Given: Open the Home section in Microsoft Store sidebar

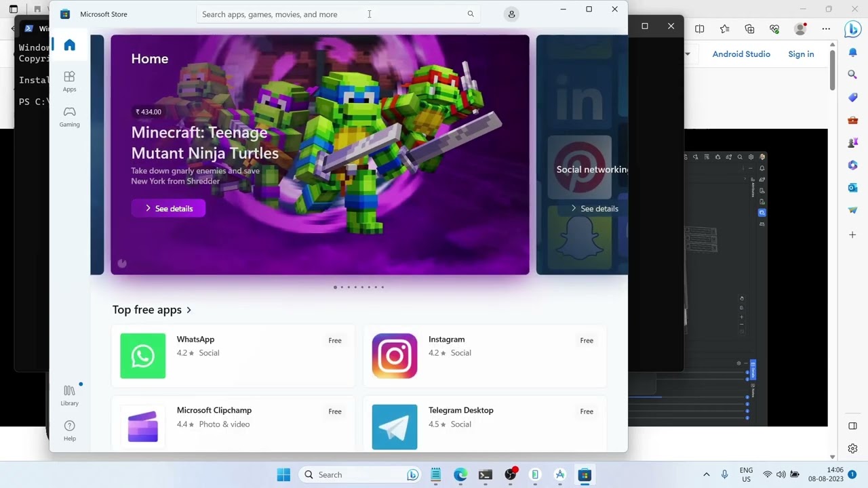Looking at the screenshot, I should point(69,45).
